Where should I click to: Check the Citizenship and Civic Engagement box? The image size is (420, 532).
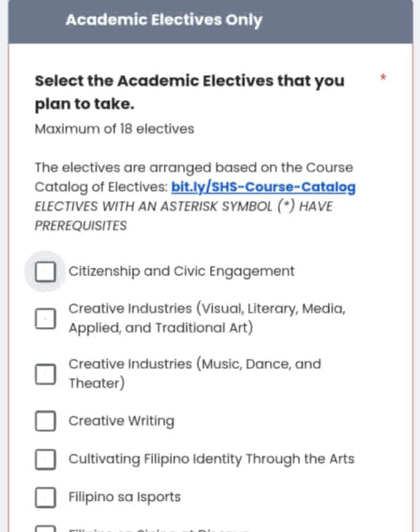[x=45, y=271]
